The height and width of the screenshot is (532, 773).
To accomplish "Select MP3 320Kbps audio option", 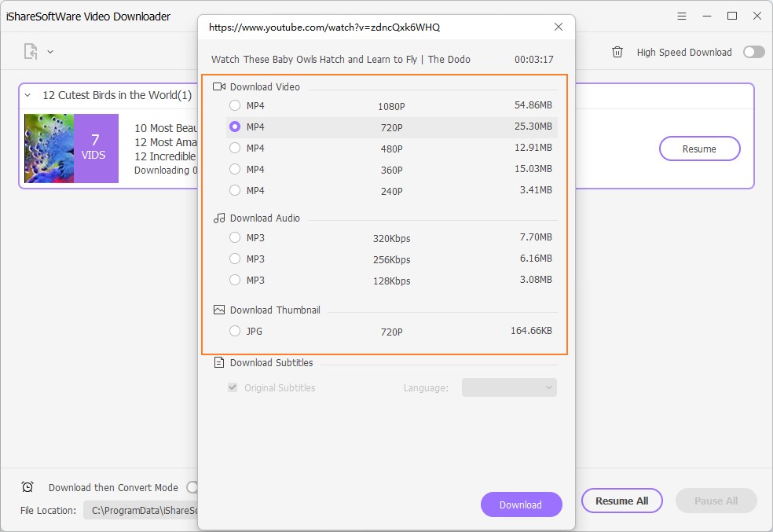I will tap(235, 237).
